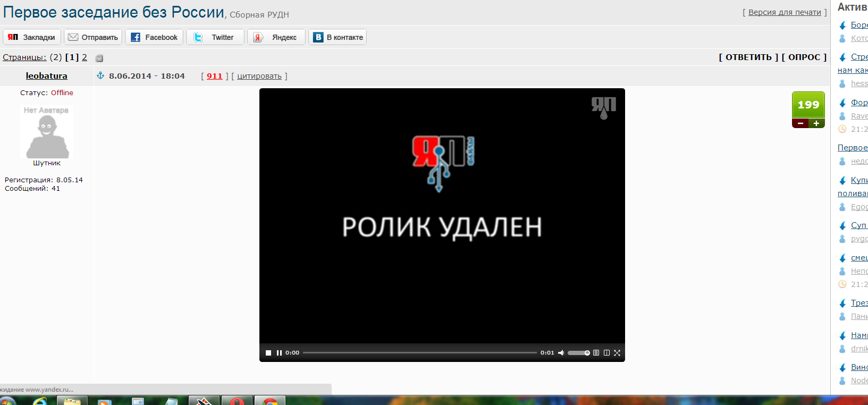Click leobatura's avatar image

tap(47, 131)
